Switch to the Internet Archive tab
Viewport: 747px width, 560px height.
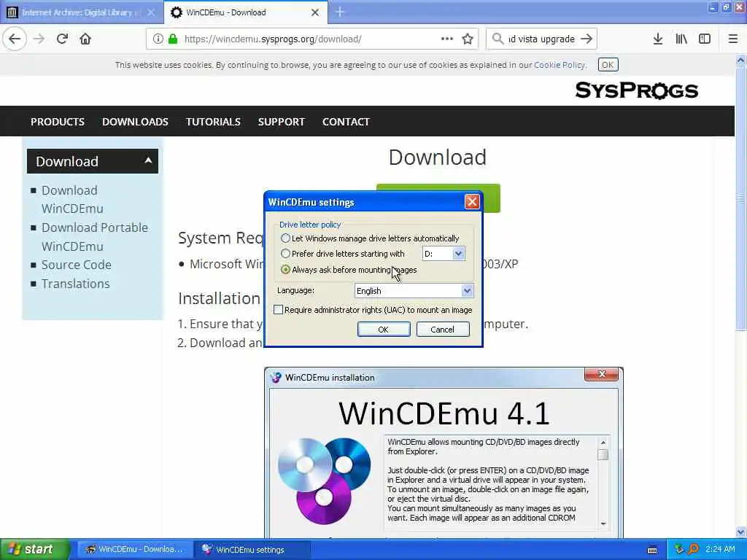click(x=82, y=12)
